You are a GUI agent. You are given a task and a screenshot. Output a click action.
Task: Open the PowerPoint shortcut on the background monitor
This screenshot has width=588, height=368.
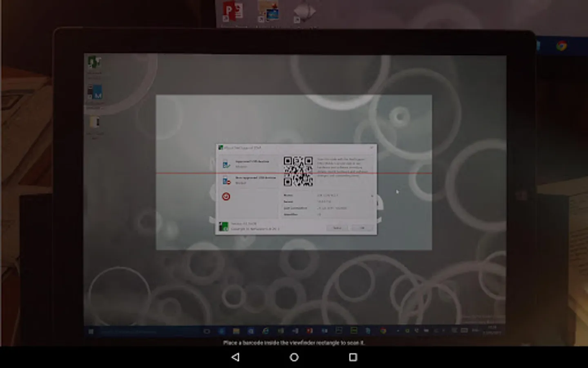click(232, 12)
